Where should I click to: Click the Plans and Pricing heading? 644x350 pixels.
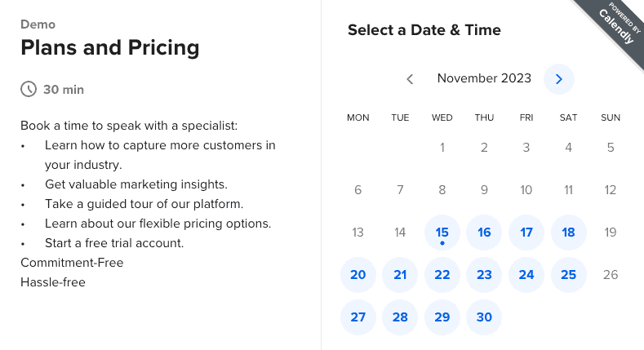point(110,47)
